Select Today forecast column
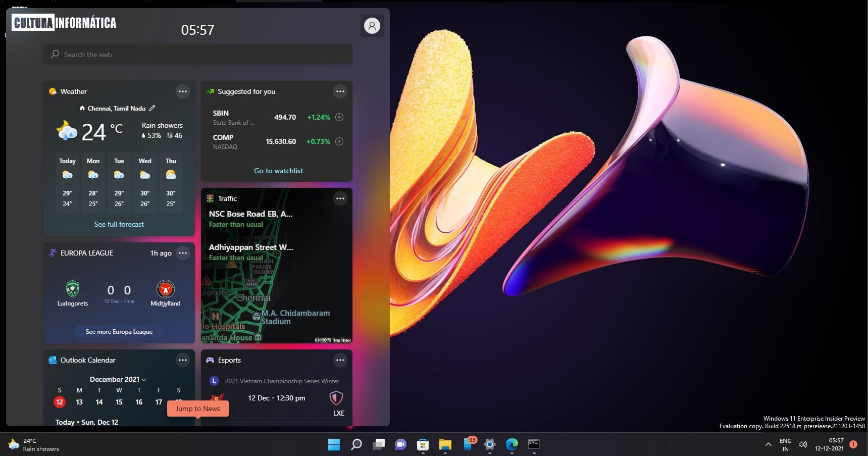 tap(67, 182)
